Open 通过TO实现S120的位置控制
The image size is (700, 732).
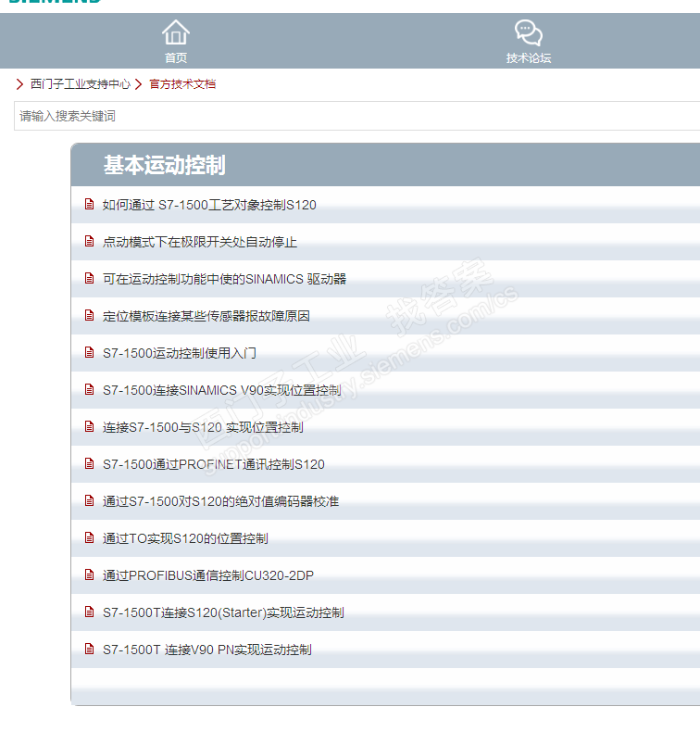click(185, 538)
